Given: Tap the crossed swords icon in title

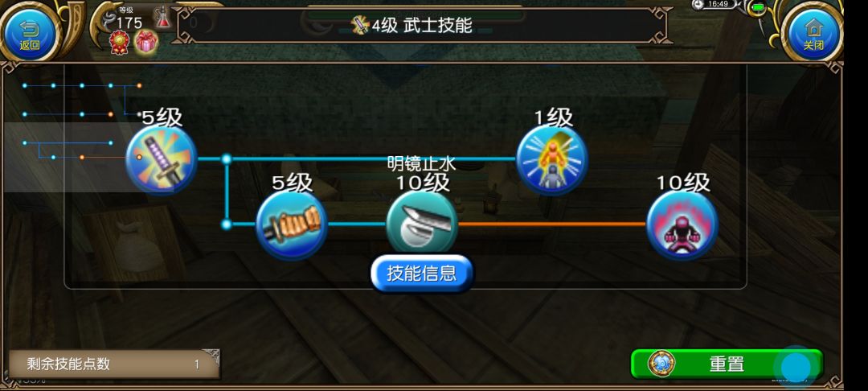Looking at the screenshot, I should coord(360,25).
